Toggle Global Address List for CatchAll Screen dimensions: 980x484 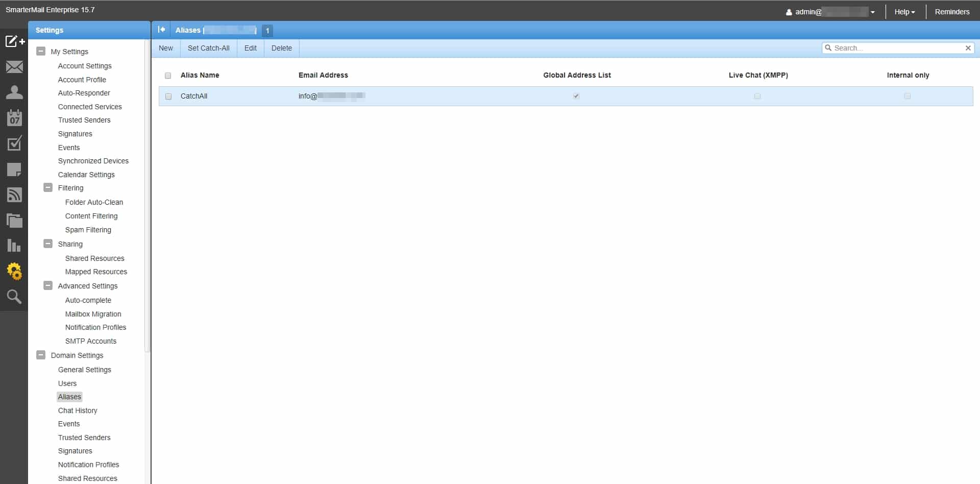(576, 96)
